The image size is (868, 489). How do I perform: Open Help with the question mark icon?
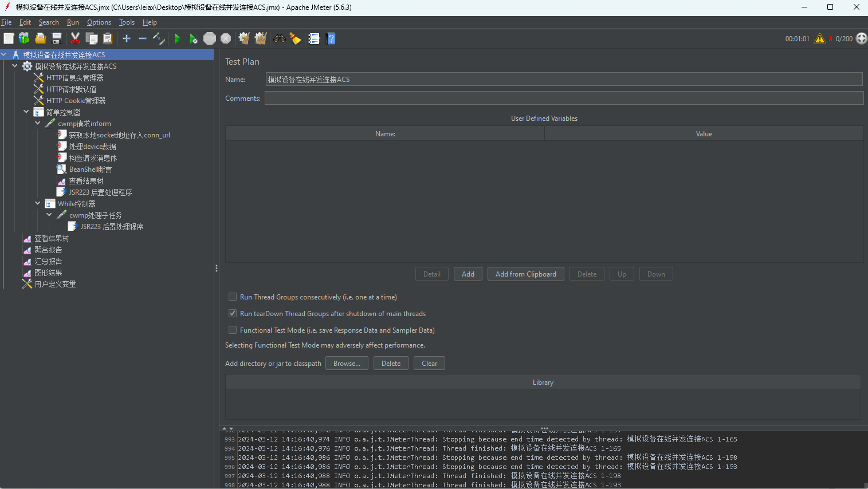[331, 38]
